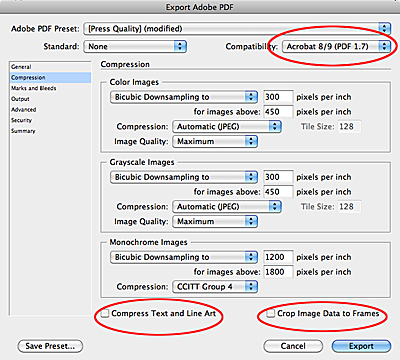Enable Compress Text and Line Art checkbox
The width and height of the screenshot is (400, 360).
point(105,313)
